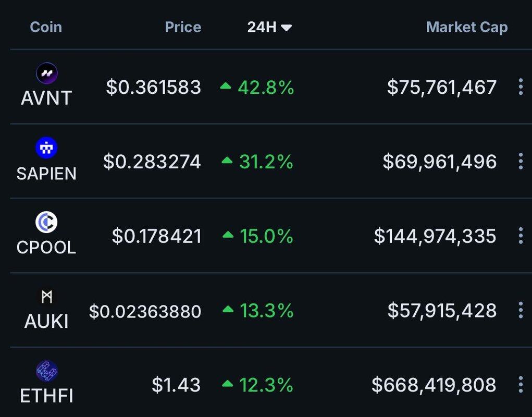This screenshot has height=417, width=532.
Task: Click the AVNT coin logo icon
Action: (47, 73)
